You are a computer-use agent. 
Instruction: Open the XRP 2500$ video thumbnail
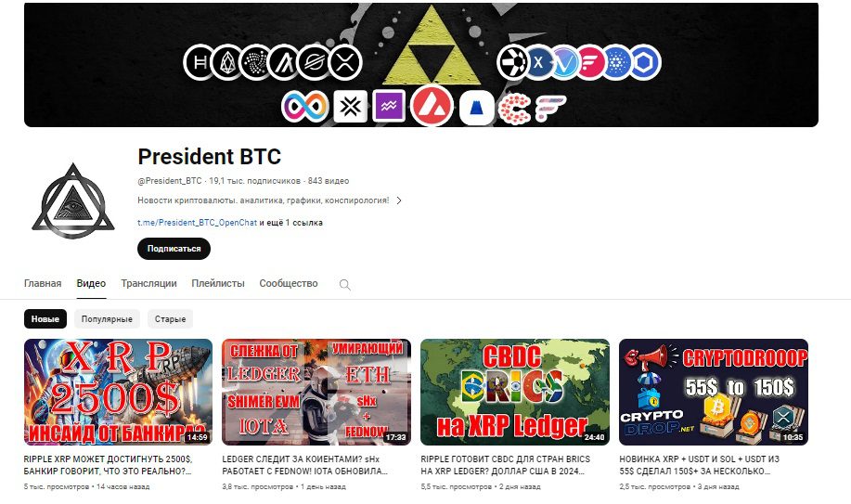(118, 392)
